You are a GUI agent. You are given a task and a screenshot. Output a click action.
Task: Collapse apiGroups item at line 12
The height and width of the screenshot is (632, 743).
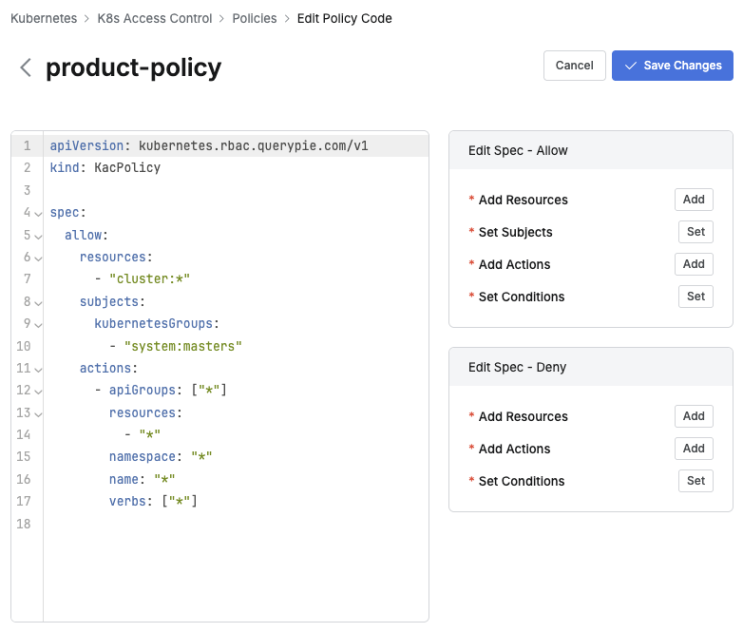click(x=38, y=392)
